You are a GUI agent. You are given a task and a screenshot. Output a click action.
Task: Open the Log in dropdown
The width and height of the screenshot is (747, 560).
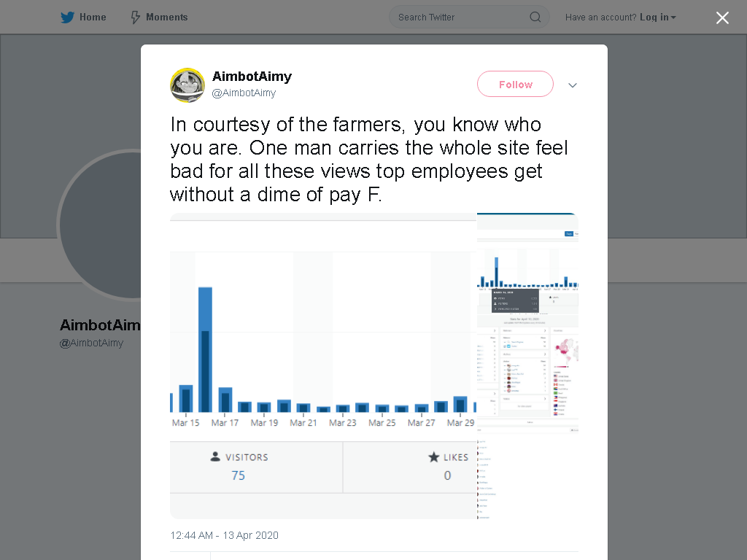click(x=657, y=17)
